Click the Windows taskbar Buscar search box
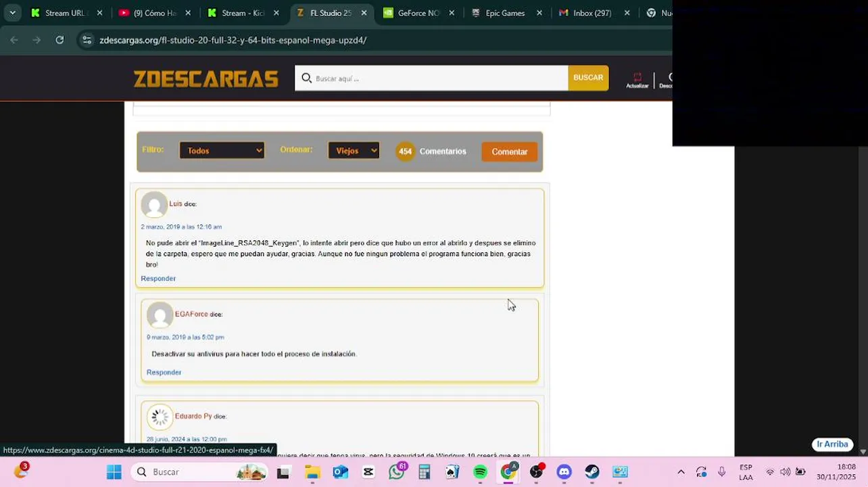Viewport: 868px width, 487px height. pyautogui.click(x=199, y=472)
